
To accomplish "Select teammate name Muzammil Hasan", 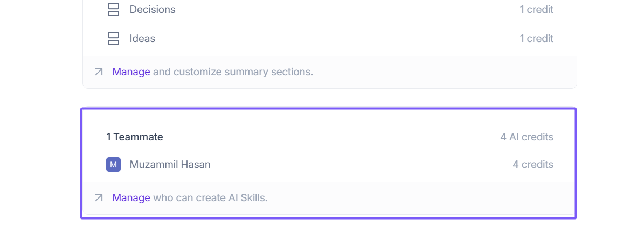I will click(170, 165).
